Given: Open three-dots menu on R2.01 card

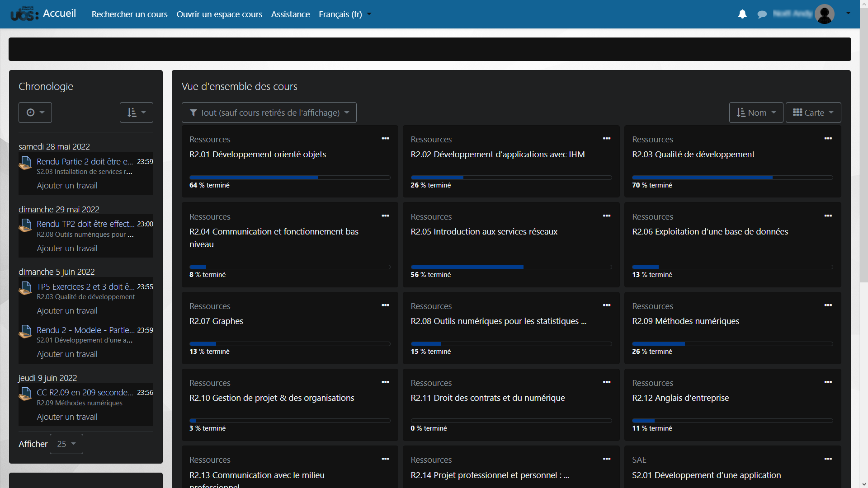Looking at the screenshot, I should tap(385, 139).
